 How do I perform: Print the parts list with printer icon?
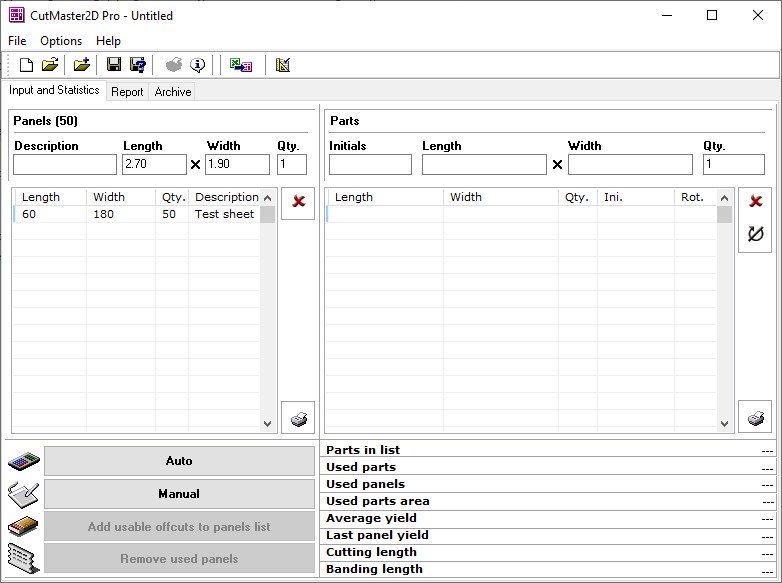point(755,418)
